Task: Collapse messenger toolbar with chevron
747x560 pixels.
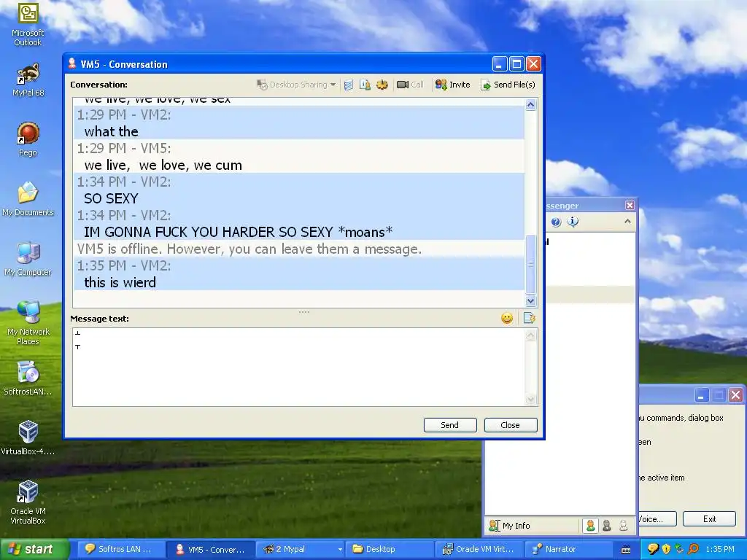Action: coord(627,222)
